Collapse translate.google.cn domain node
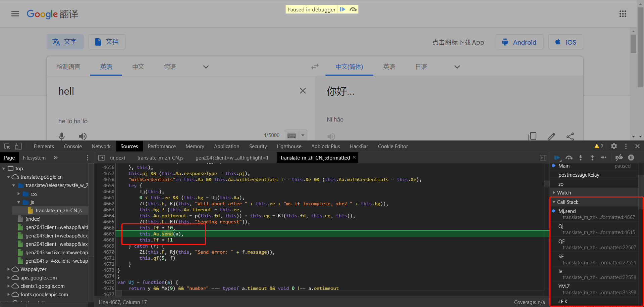 point(9,177)
